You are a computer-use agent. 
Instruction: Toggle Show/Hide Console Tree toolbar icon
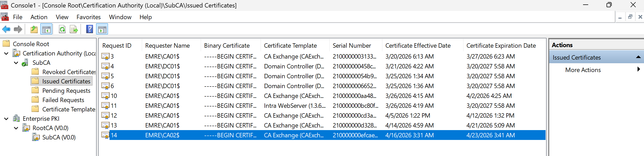[x=46, y=29]
